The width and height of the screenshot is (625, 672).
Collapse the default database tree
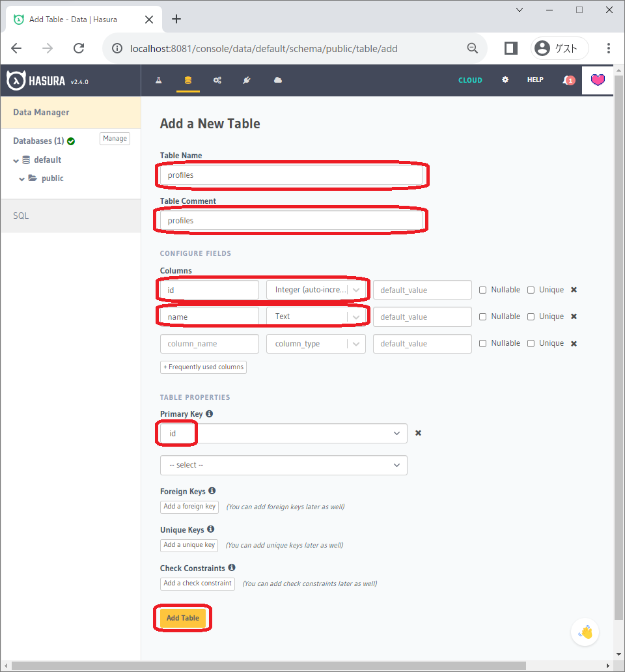16,160
